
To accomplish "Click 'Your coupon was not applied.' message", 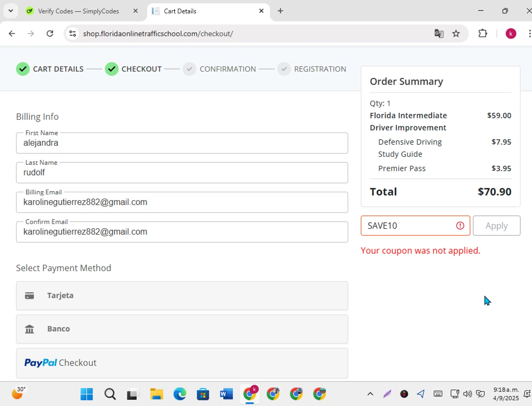I will point(420,251).
